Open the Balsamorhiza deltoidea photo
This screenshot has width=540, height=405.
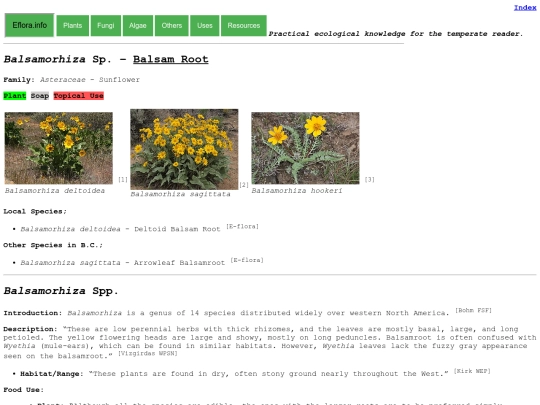pyautogui.click(x=59, y=148)
